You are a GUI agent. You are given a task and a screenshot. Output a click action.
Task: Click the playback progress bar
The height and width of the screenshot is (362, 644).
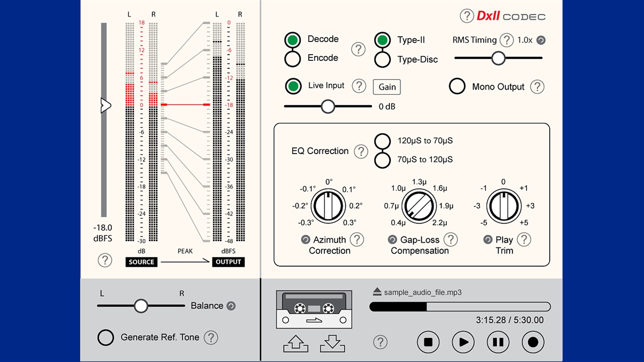coord(460,306)
